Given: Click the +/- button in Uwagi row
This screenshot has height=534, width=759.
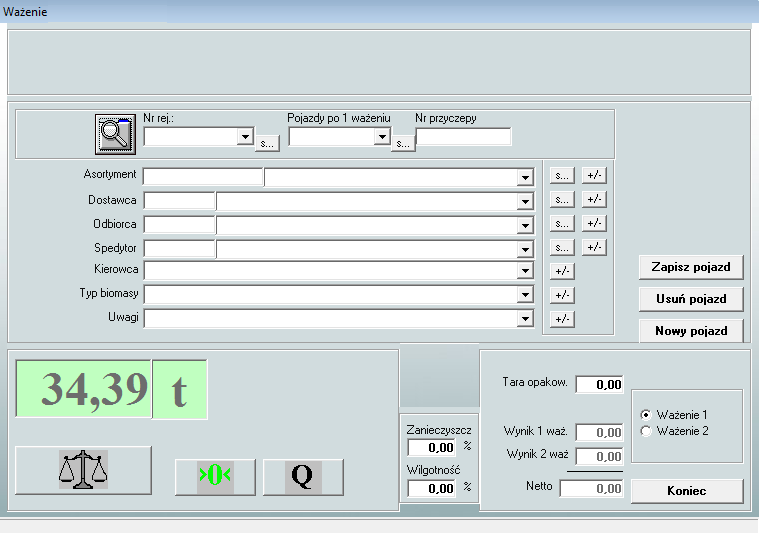Looking at the screenshot, I should (562, 319).
